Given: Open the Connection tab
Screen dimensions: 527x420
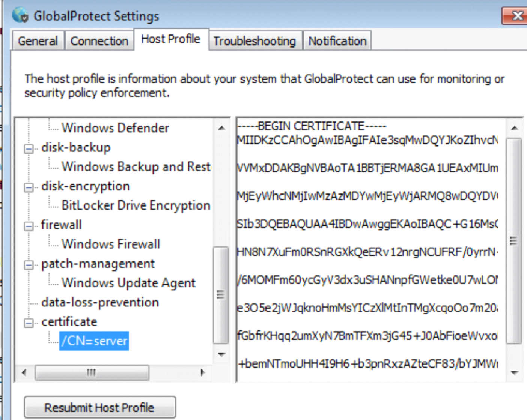Looking at the screenshot, I should coord(99,41).
